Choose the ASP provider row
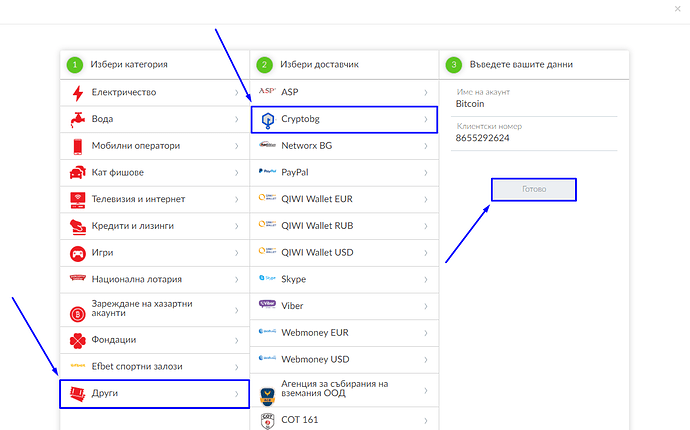The width and height of the screenshot is (690, 430). tap(344, 92)
